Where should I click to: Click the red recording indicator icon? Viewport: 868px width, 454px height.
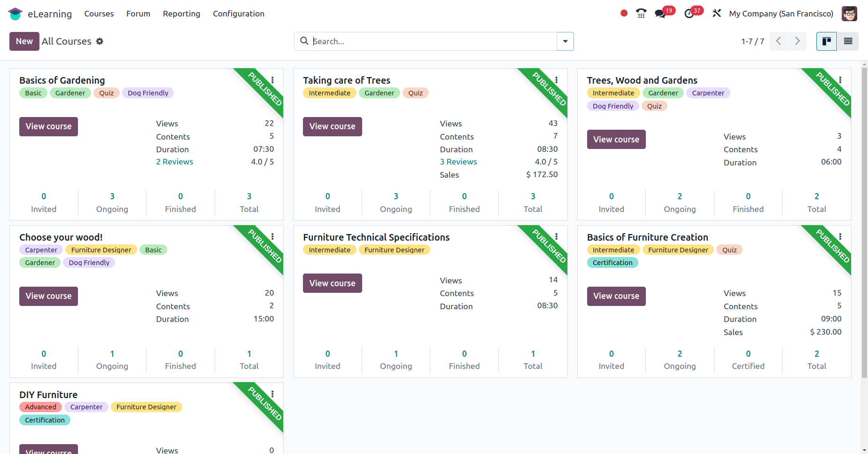624,13
